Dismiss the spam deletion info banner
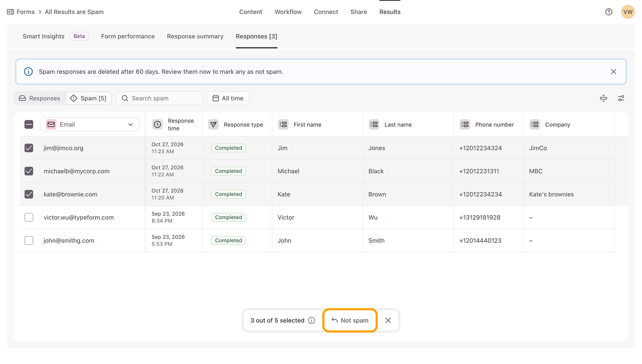Viewport: 642px width, 364px height. pyautogui.click(x=614, y=72)
